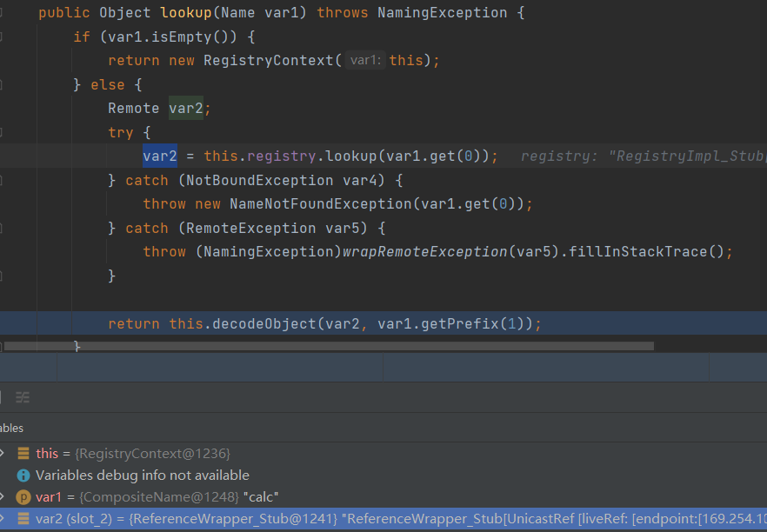Click the slot icon beside var2 (slot_2)
The height and width of the screenshot is (532, 767).
tap(23, 519)
